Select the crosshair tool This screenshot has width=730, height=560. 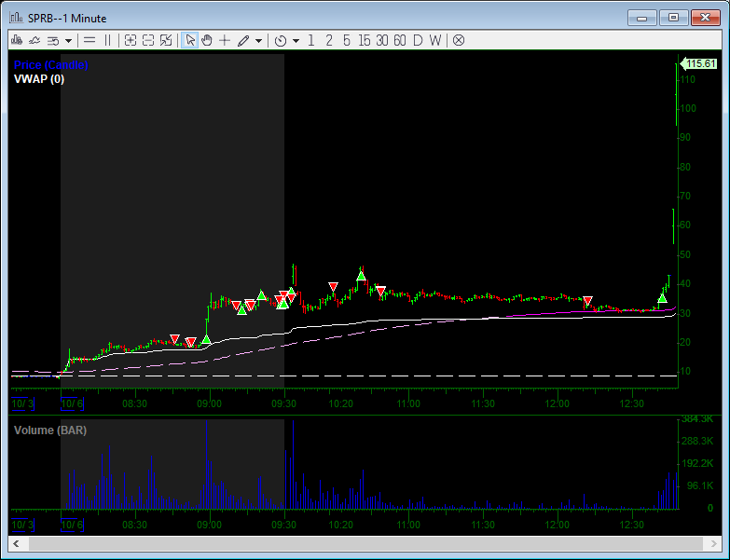tap(225, 40)
